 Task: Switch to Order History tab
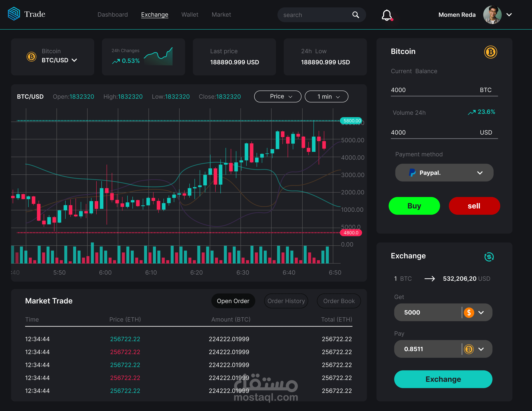(x=286, y=301)
